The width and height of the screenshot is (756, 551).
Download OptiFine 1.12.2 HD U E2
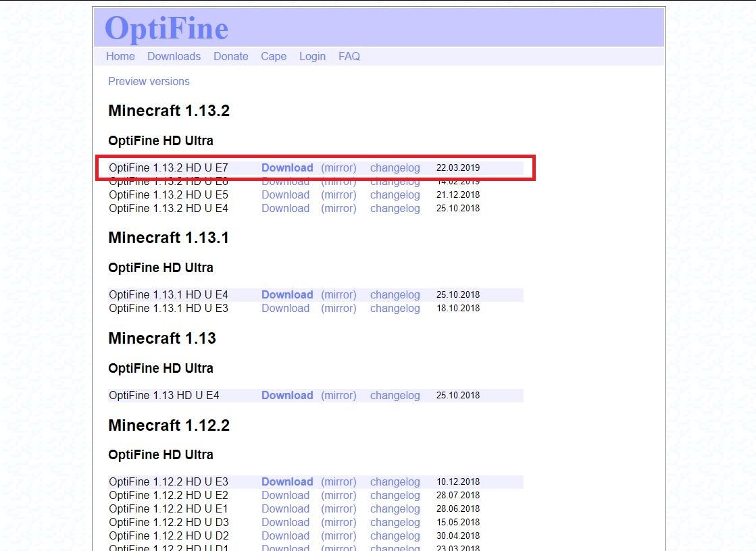coord(285,495)
